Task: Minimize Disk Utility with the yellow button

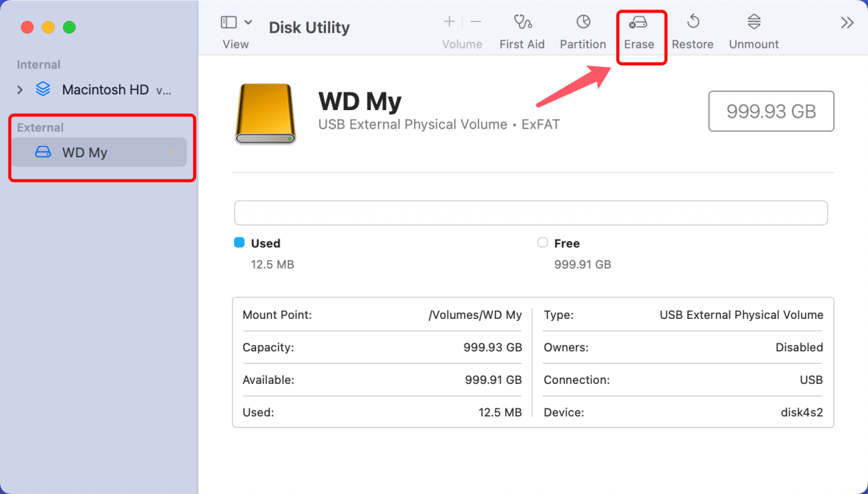Action: (x=47, y=27)
